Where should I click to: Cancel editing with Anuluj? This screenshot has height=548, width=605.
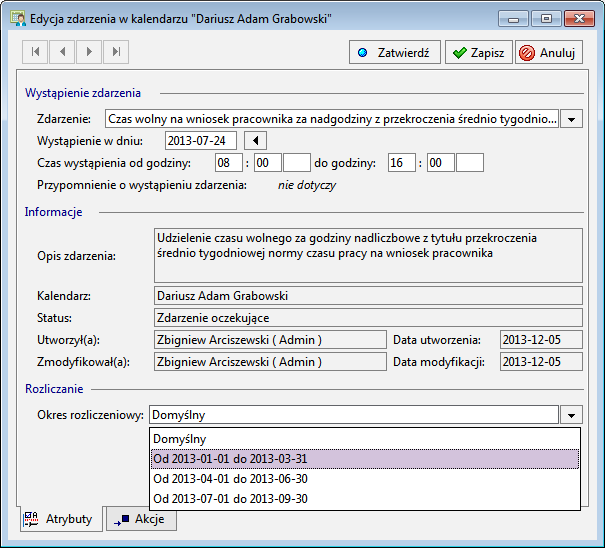pos(549,53)
